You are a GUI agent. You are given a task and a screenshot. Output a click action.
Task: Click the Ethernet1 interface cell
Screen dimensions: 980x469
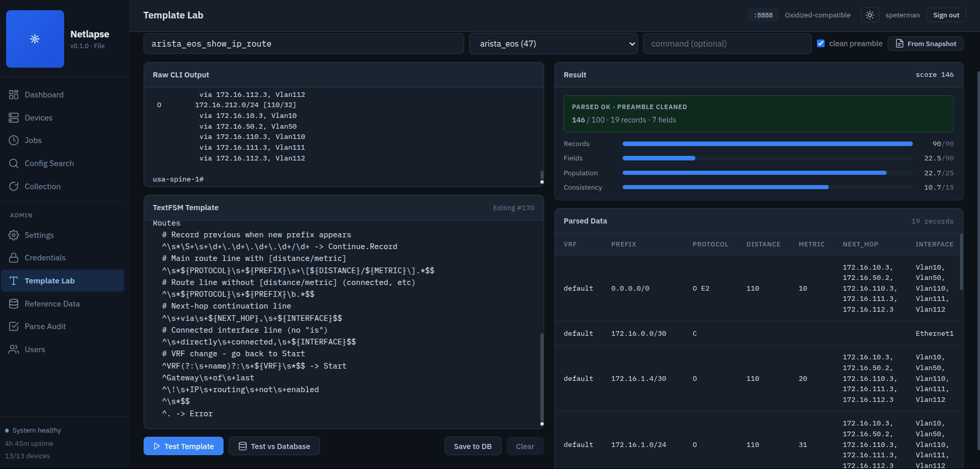[935, 333]
